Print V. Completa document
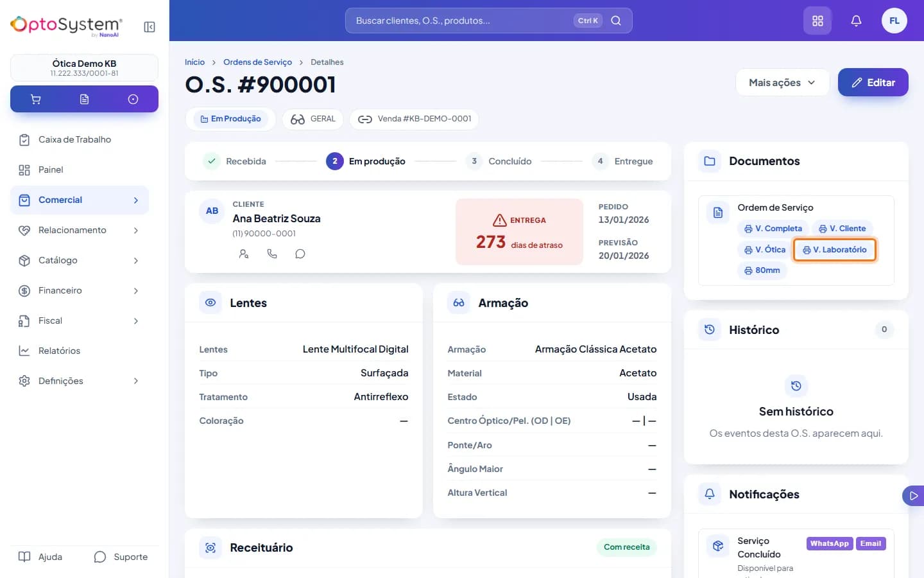The height and width of the screenshot is (578, 924). tap(773, 229)
